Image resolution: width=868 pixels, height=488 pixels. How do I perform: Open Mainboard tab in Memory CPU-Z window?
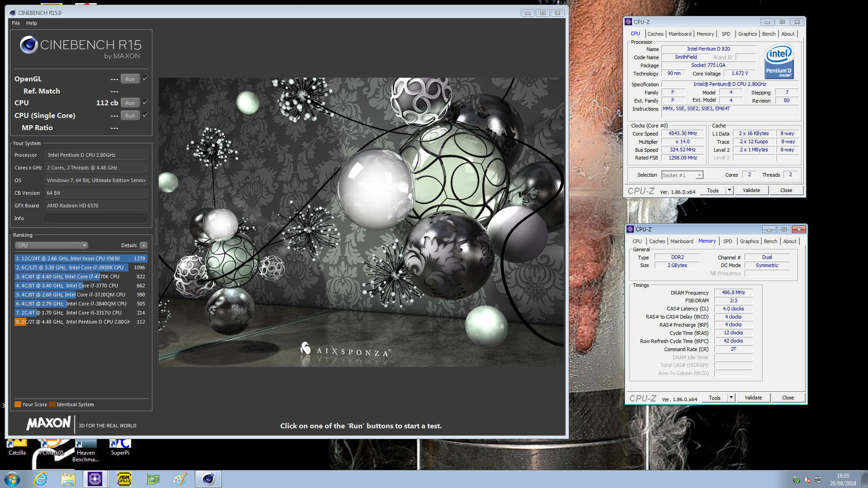click(x=682, y=241)
